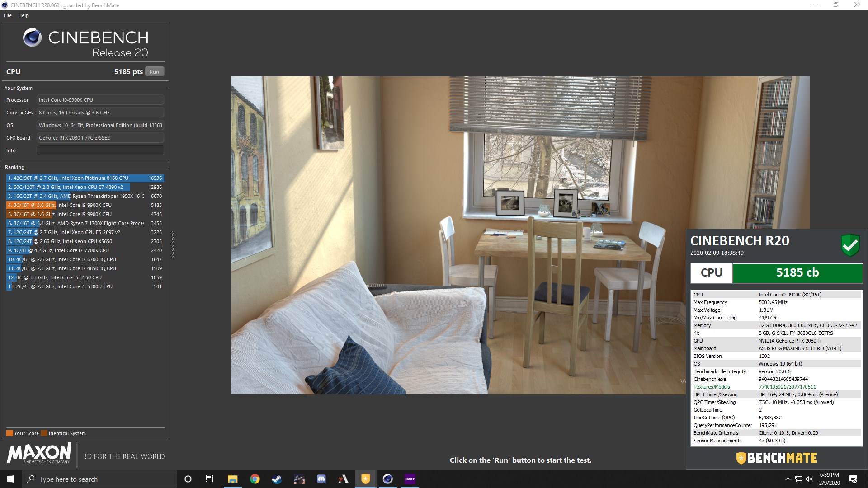Select ranking row 5 i9-9900K scoring 4745

[85, 214]
